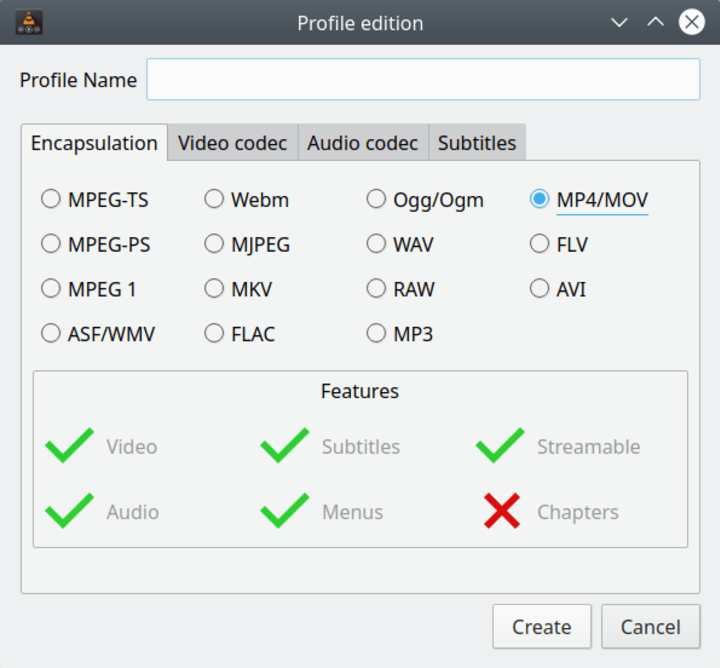Click the green checkmark beside Menus
This screenshot has height=668, width=720.
tap(284, 511)
